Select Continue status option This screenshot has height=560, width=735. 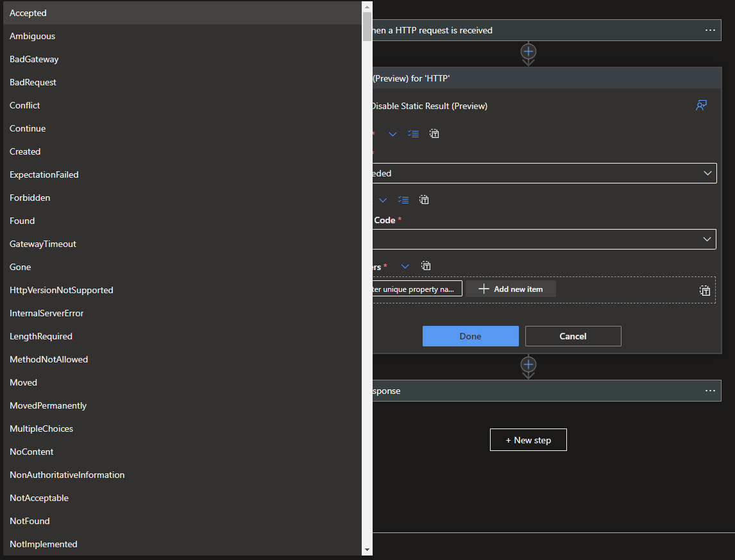tap(182, 128)
